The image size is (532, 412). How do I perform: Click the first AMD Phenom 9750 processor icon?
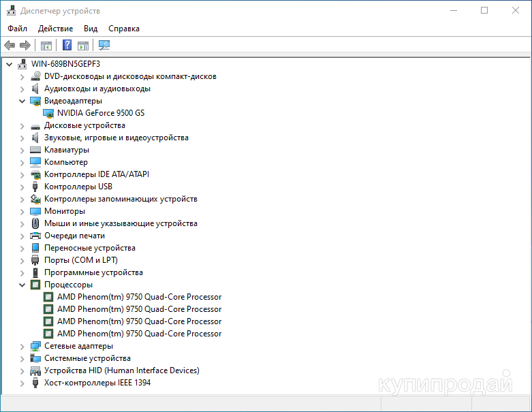pyautogui.click(x=48, y=297)
